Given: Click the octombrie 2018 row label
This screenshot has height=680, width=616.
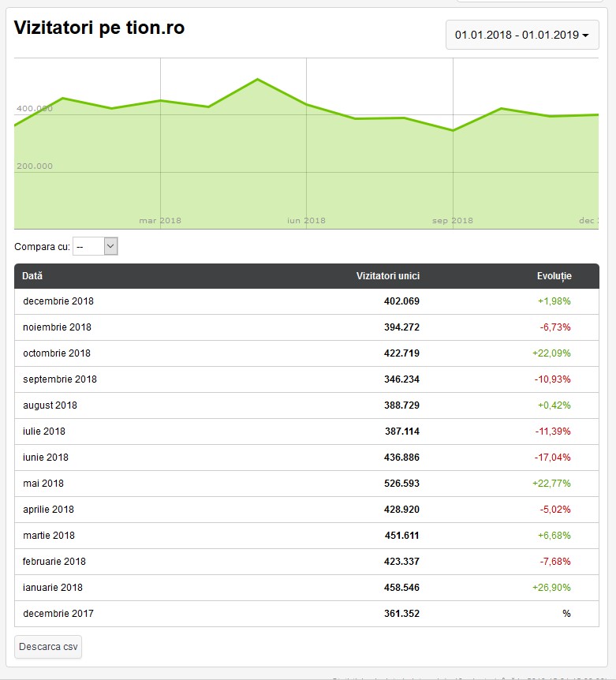Looking at the screenshot, I should 57,353.
